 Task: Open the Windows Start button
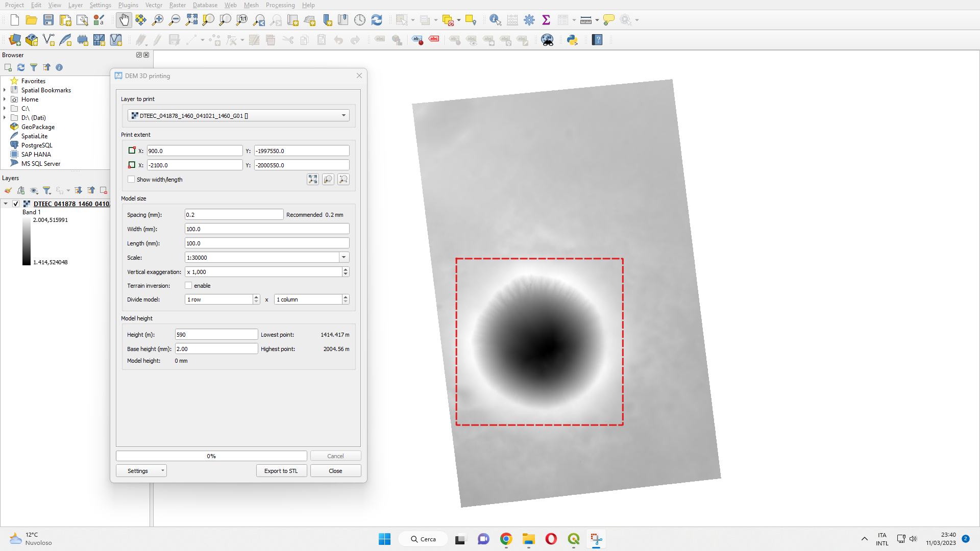pos(384,539)
